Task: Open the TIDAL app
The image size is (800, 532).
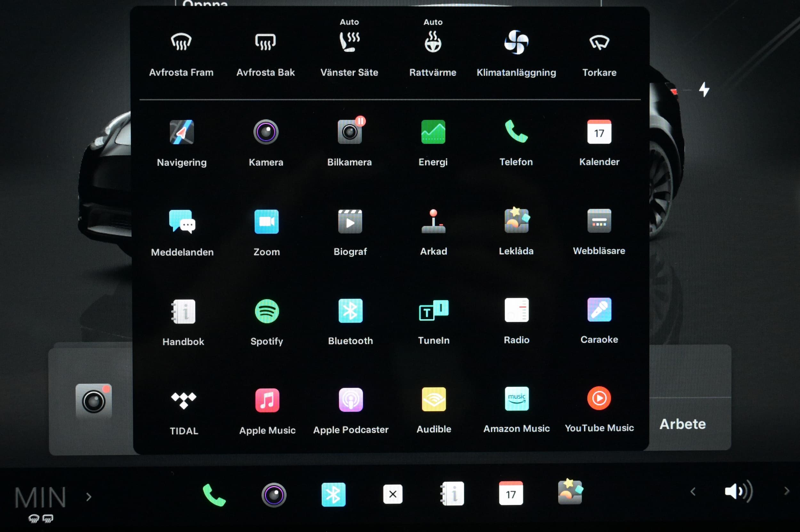Action: coord(184,401)
